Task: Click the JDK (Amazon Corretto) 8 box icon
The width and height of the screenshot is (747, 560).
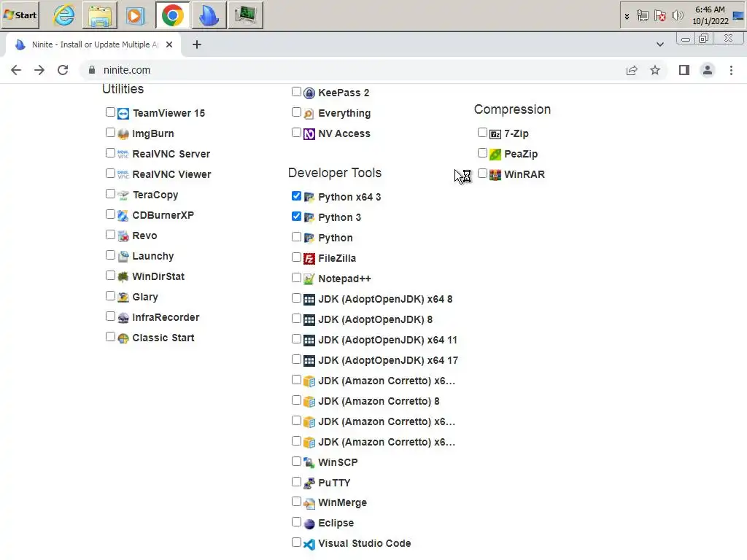Action: pos(309,402)
